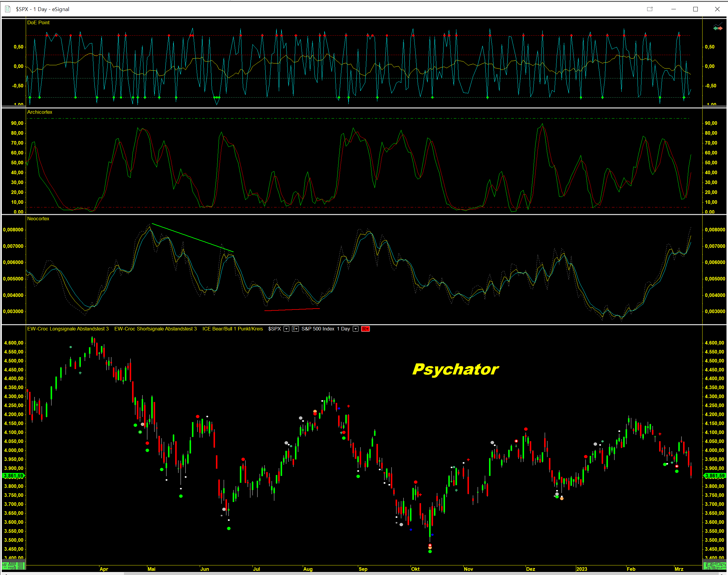Click the green price tag 3.861,59 on left axis

[13, 476]
